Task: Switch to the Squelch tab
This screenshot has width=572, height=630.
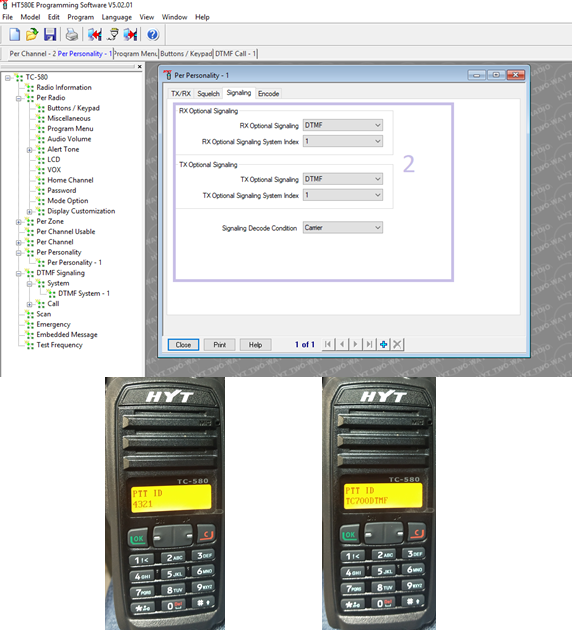Action: pos(208,94)
